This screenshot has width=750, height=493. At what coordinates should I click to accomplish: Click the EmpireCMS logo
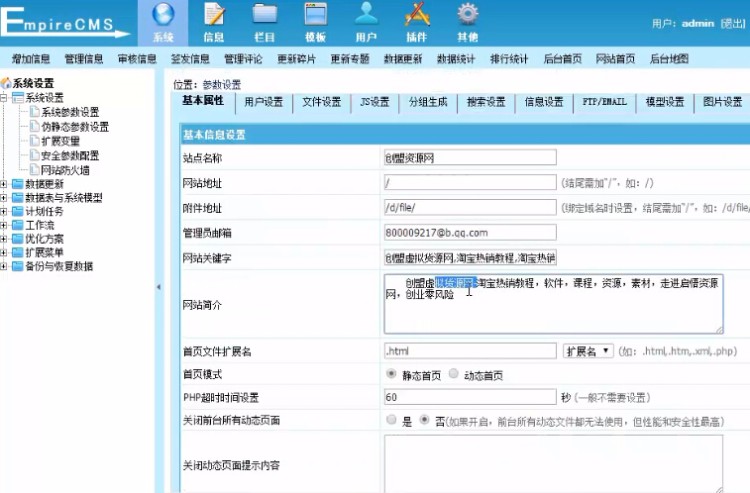point(65,22)
